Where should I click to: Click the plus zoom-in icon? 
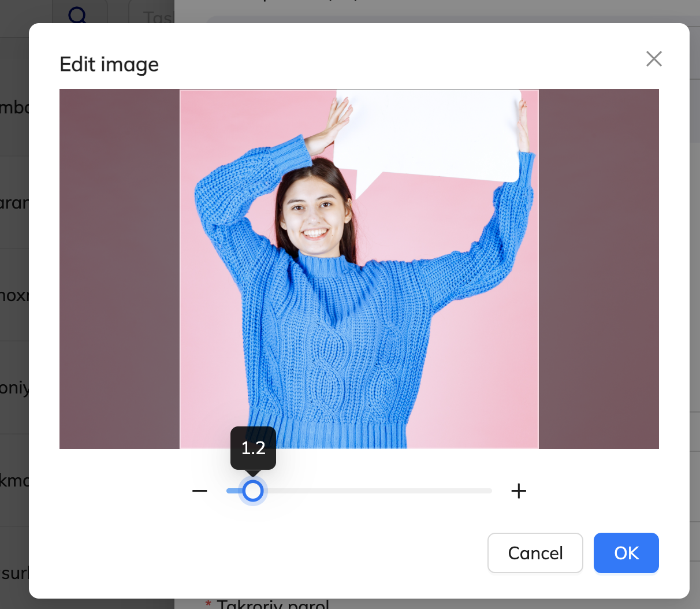click(519, 491)
